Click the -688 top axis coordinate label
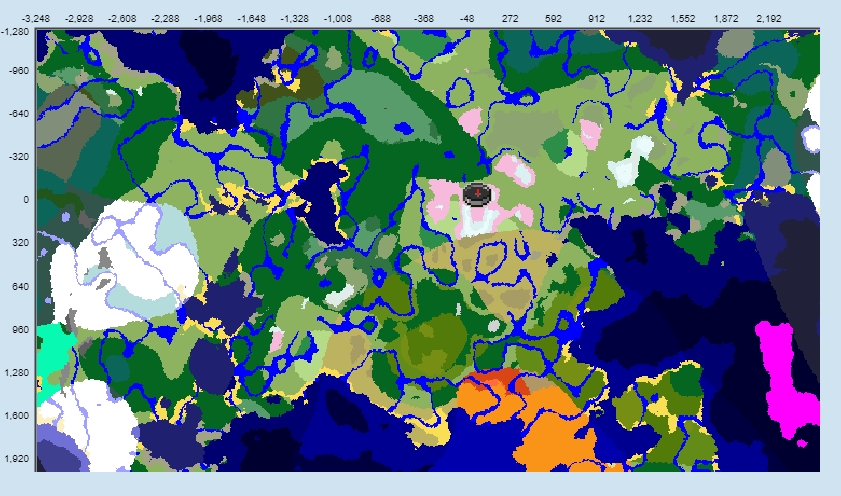The width and height of the screenshot is (841, 496). click(381, 18)
